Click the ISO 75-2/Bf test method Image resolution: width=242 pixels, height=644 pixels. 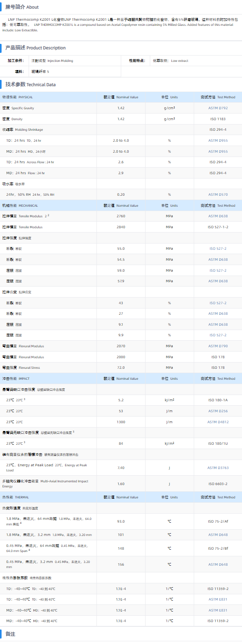coord(218,548)
